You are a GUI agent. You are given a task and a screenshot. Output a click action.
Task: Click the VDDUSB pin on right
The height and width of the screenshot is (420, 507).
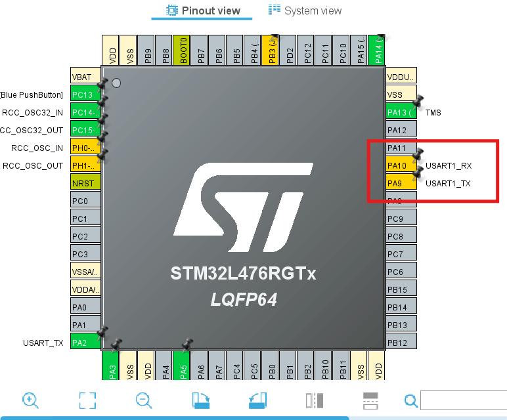click(x=401, y=77)
